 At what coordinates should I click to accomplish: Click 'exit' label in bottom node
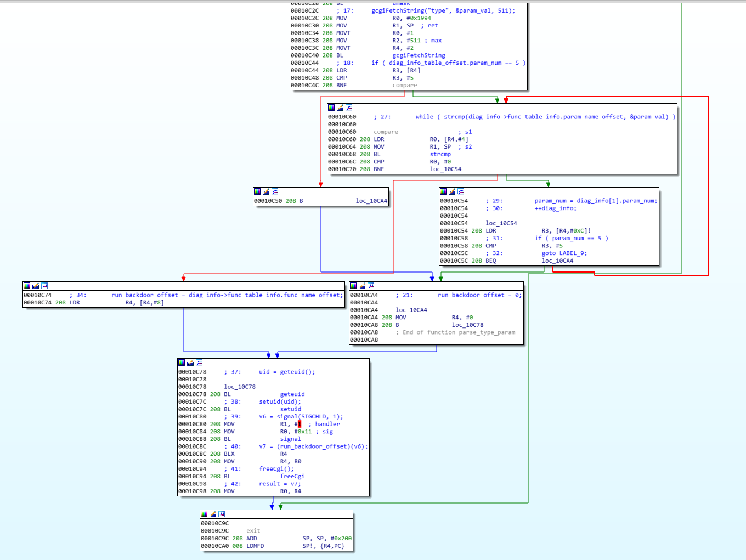pos(253,531)
